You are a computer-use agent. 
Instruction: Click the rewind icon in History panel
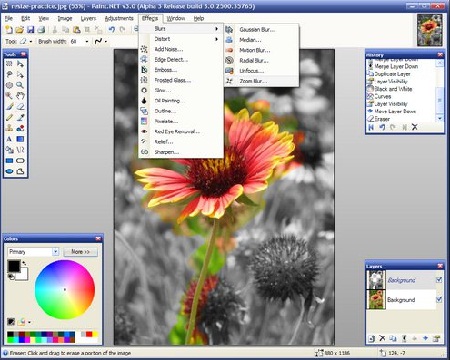(371, 127)
